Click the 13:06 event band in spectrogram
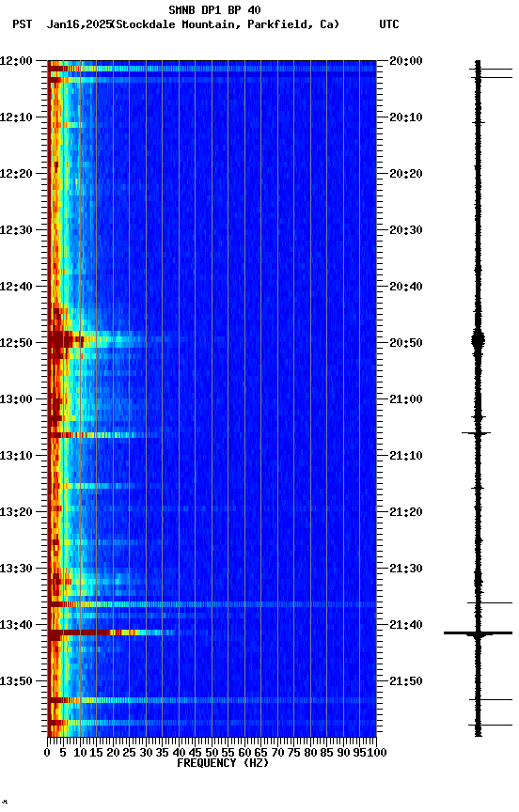Screen dimensions: 519x812 click(103, 435)
